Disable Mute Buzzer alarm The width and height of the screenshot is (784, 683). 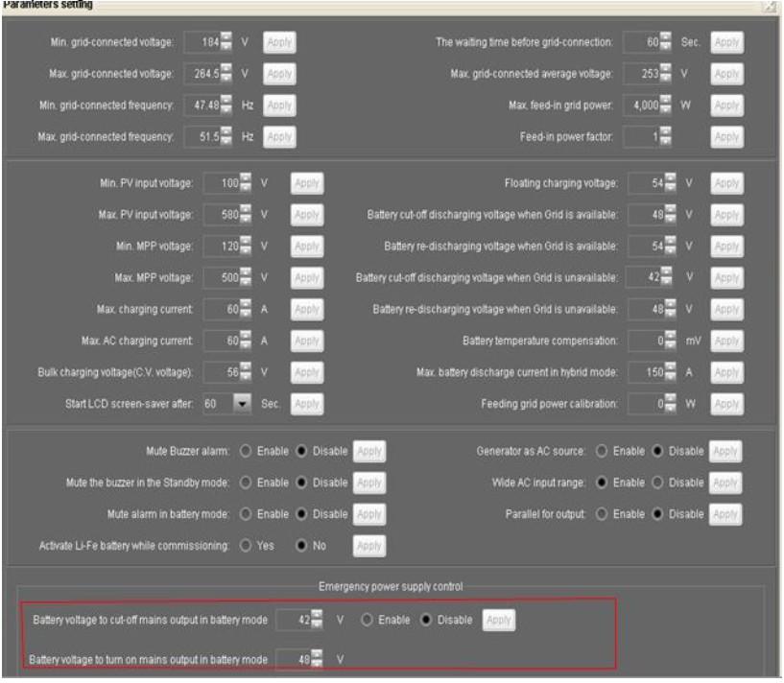point(301,451)
